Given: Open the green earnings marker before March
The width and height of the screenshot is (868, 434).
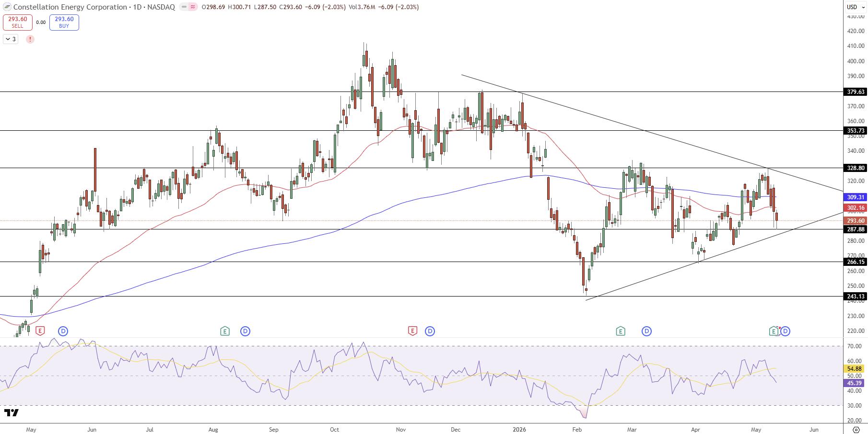Looking at the screenshot, I should 621,331.
